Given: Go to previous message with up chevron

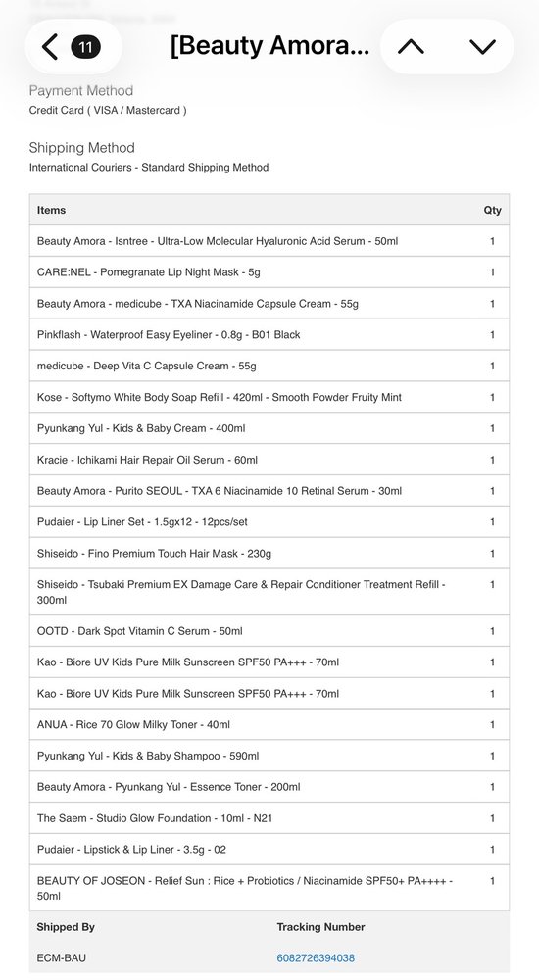Looking at the screenshot, I should 411,47.
